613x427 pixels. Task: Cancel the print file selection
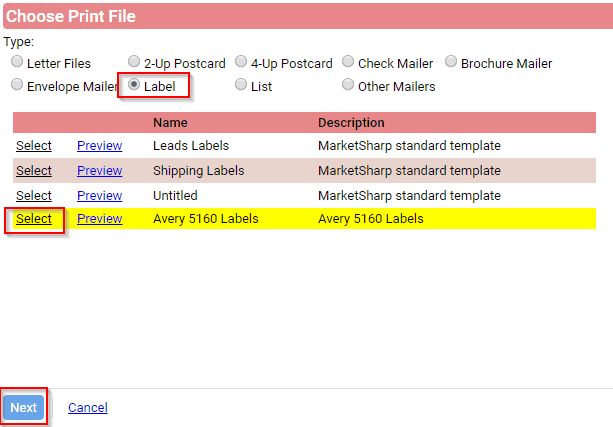pyautogui.click(x=88, y=407)
